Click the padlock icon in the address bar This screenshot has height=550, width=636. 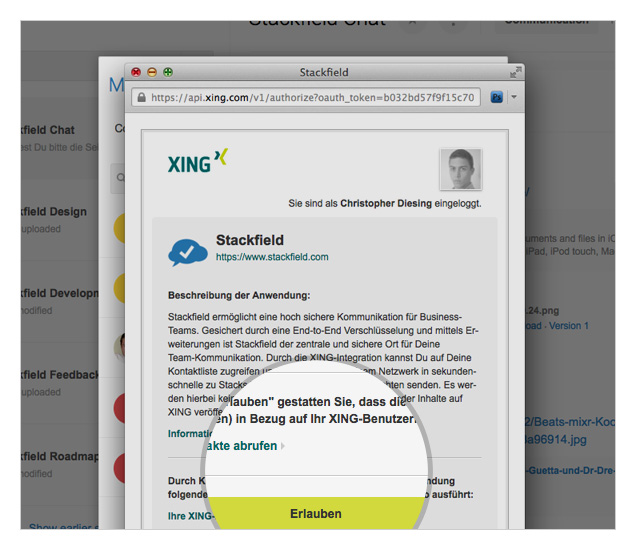(x=141, y=97)
